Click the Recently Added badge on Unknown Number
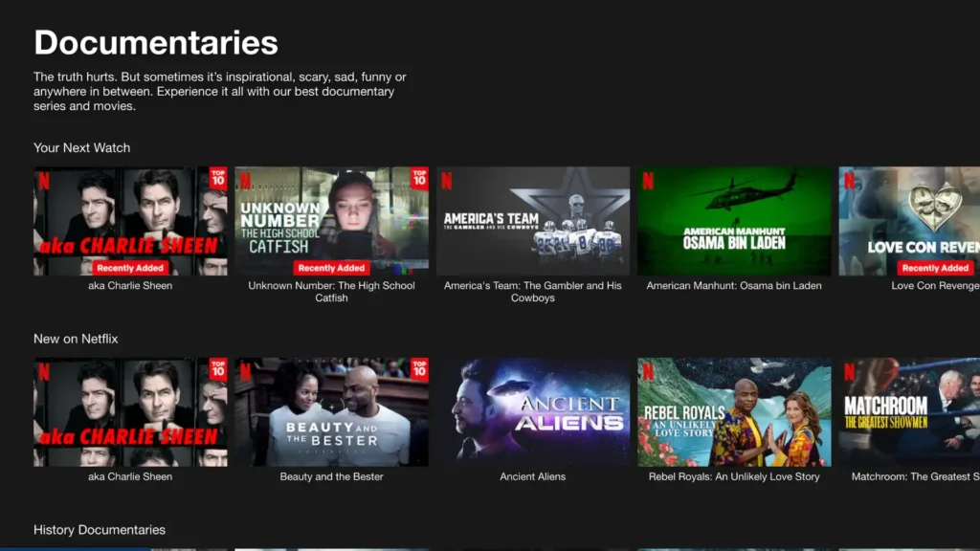The height and width of the screenshot is (551, 980). tap(331, 268)
